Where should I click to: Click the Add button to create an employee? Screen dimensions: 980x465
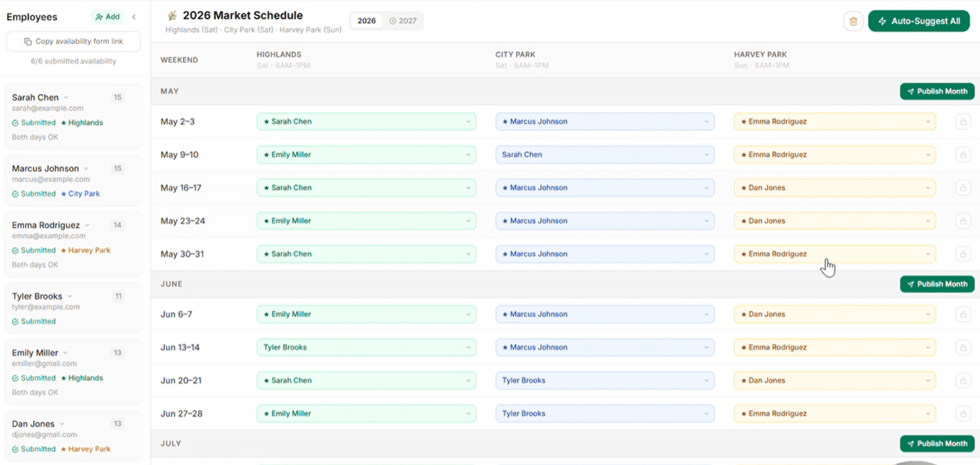tap(107, 16)
